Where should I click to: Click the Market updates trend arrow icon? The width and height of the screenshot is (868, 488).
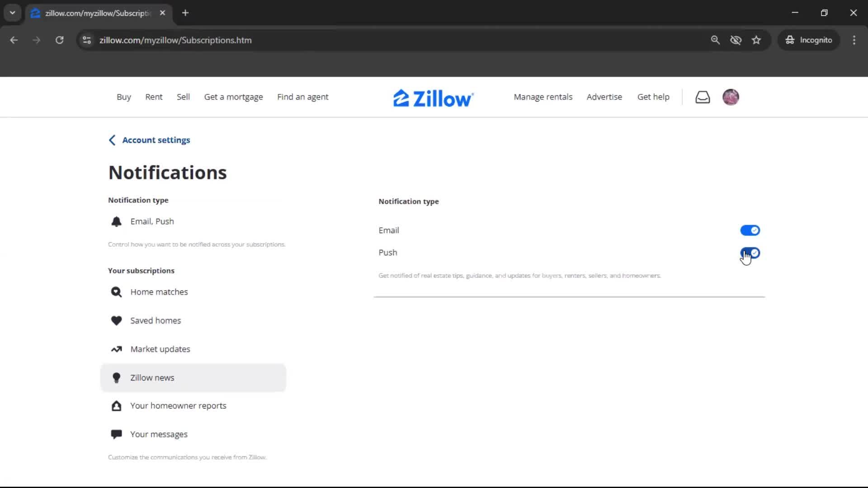coord(116,349)
